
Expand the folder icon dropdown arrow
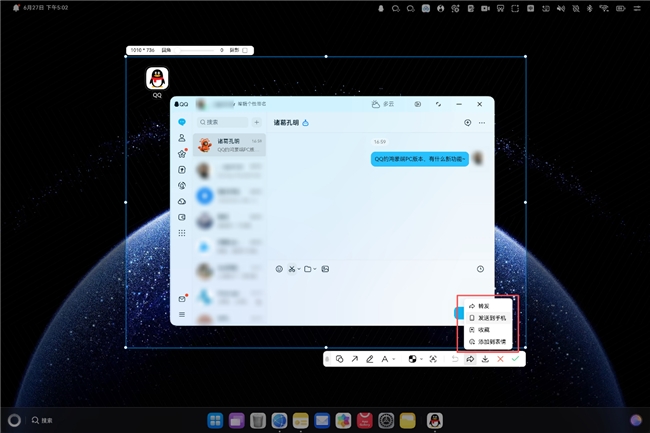click(x=315, y=269)
